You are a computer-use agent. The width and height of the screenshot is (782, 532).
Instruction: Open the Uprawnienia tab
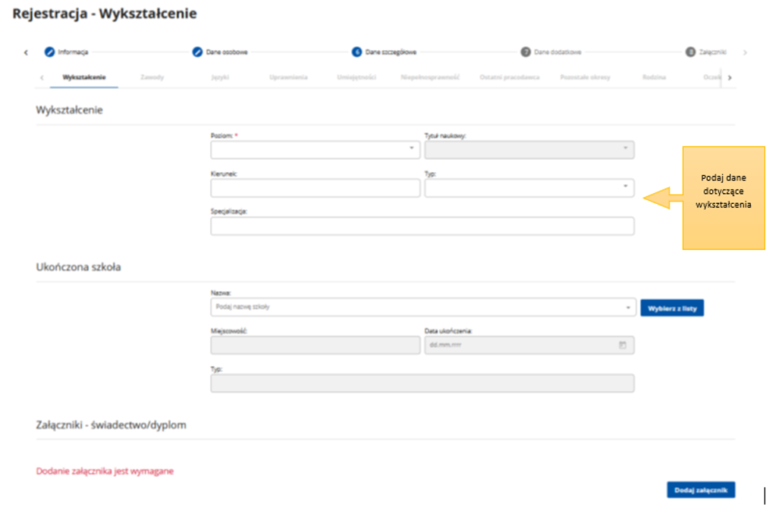coord(288,77)
